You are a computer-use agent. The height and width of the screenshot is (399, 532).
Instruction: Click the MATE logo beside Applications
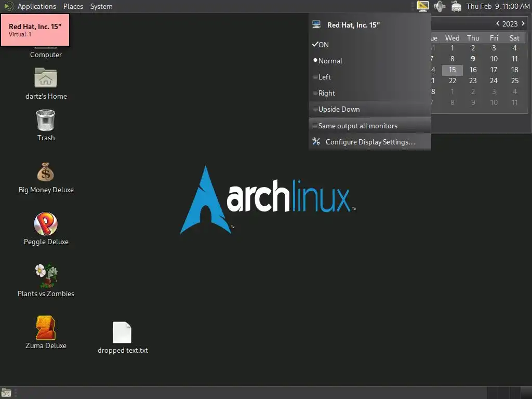(8, 6)
